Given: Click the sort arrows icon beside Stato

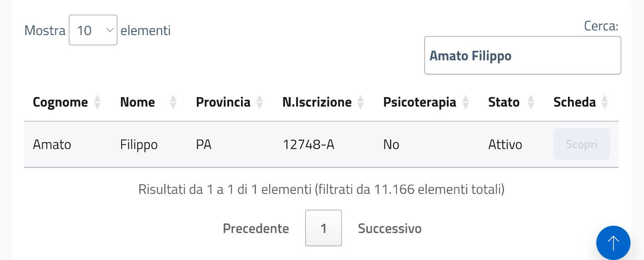Looking at the screenshot, I should pos(531,102).
